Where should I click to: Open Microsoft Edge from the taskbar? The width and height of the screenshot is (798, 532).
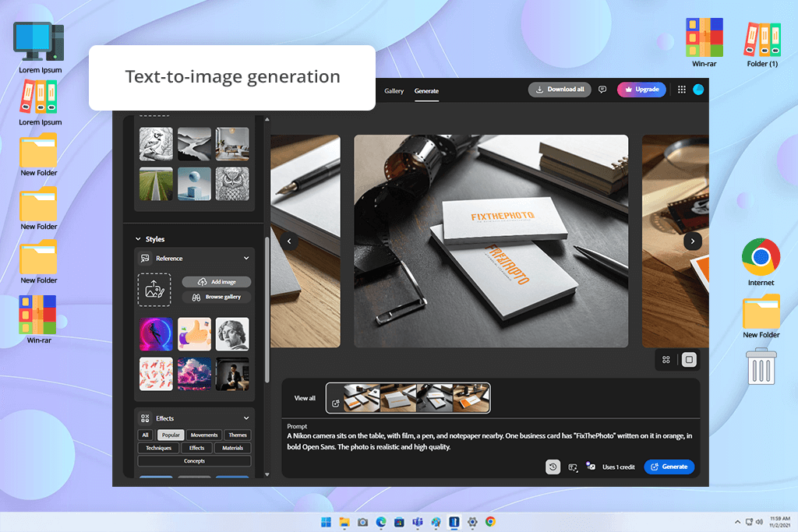tap(380, 522)
